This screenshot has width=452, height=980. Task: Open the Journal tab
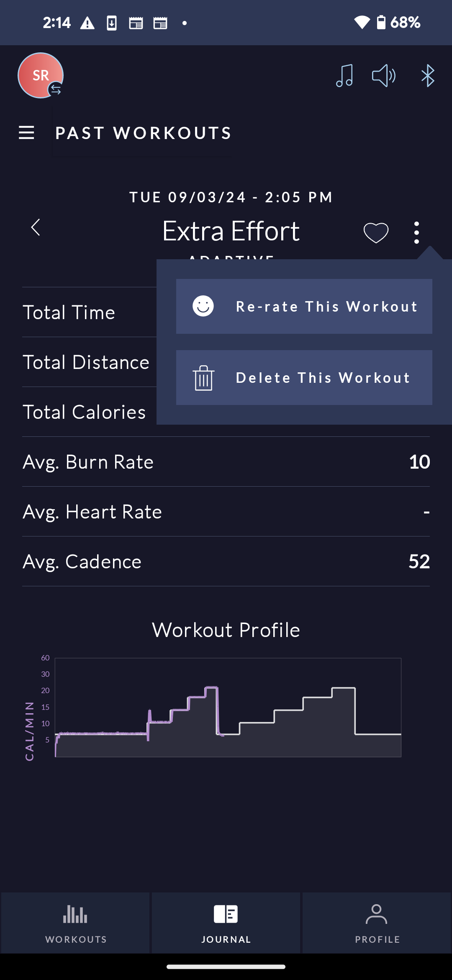[226, 923]
